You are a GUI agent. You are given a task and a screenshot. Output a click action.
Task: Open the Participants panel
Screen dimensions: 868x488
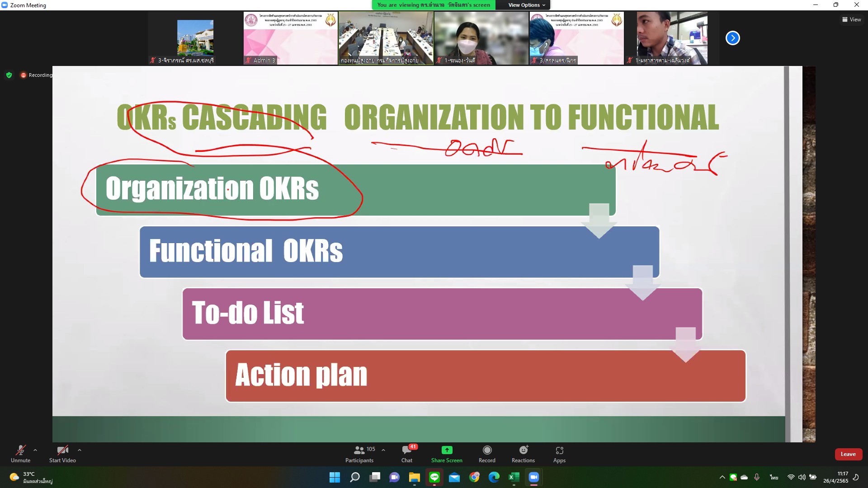359,454
